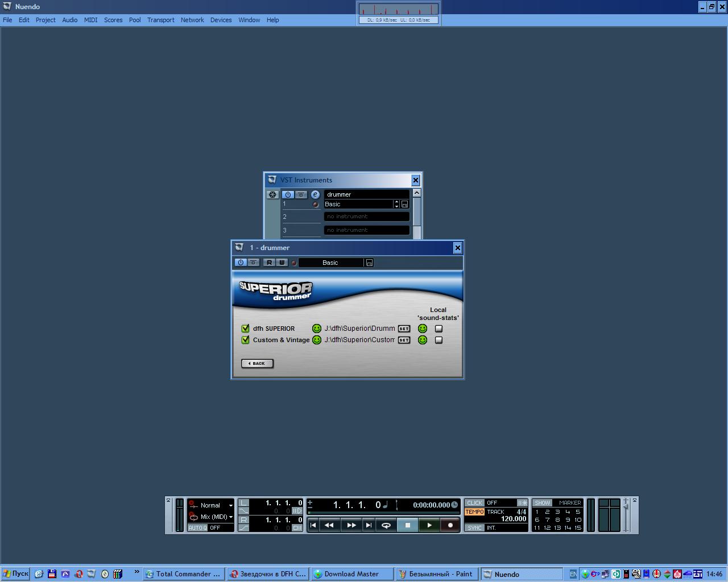Open preset file menu beside Basic in VST Instruments
The image size is (728, 582).
pyautogui.click(x=405, y=204)
